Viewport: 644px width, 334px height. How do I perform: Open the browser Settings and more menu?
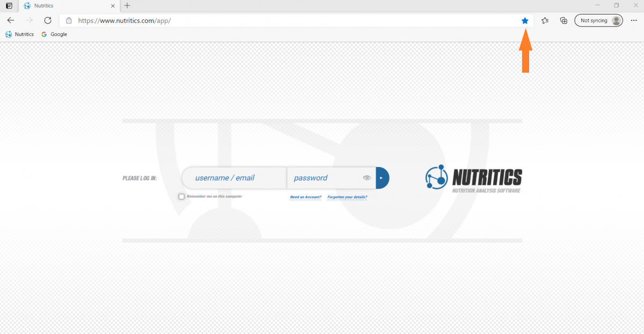pyautogui.click(x=634, y=20)
